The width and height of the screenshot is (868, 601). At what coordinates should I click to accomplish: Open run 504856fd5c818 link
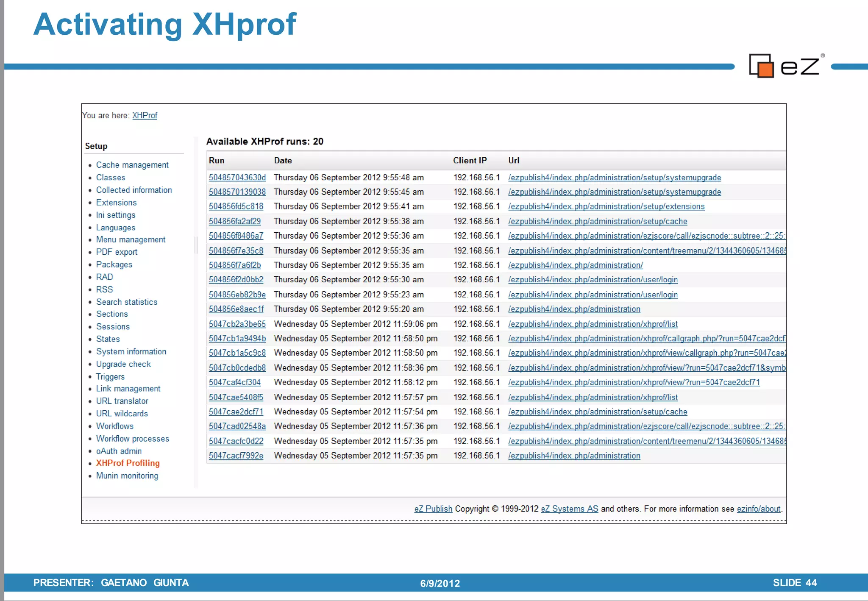(236, 206)
